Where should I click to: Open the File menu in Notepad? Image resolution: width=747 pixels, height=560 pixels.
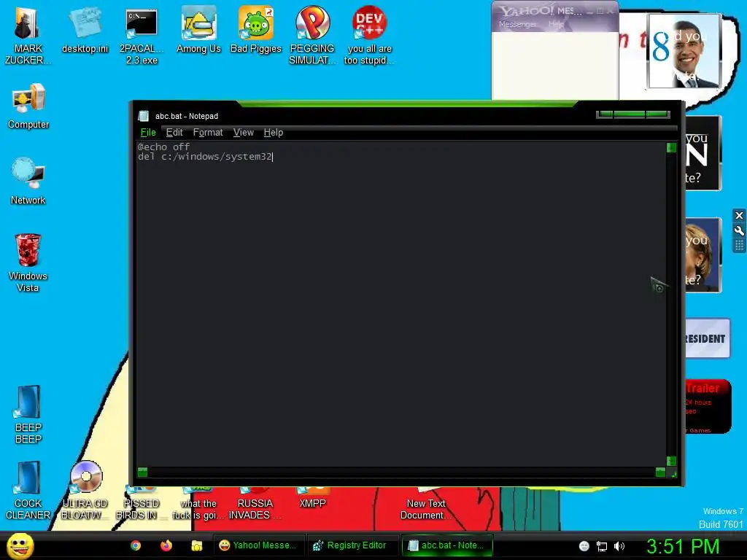coord(148,133)
